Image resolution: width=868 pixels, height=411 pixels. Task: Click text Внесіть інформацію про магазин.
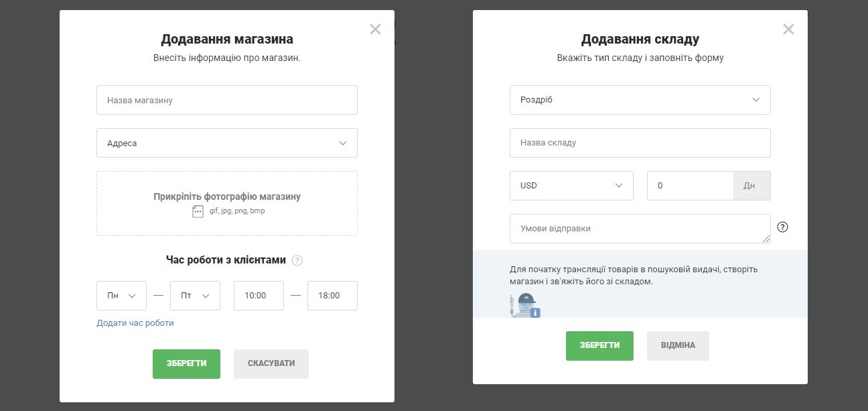click(x=227, y=58)
